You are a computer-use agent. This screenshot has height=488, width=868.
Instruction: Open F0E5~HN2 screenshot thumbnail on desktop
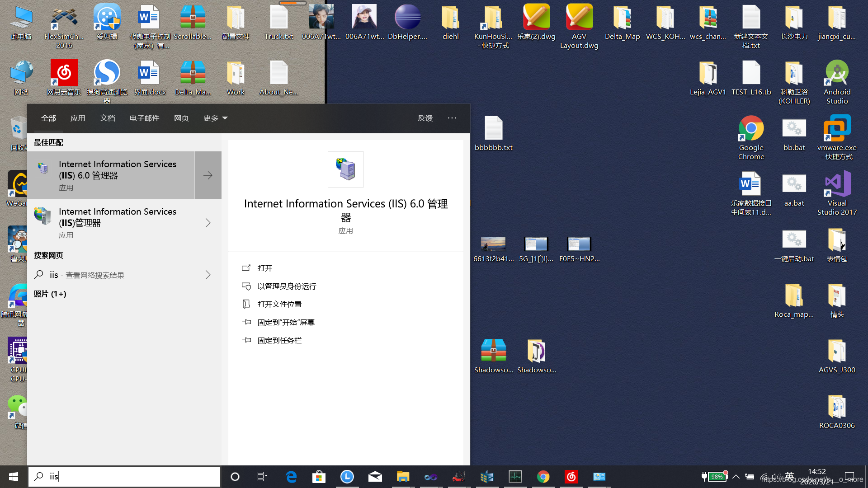[579, 249]
